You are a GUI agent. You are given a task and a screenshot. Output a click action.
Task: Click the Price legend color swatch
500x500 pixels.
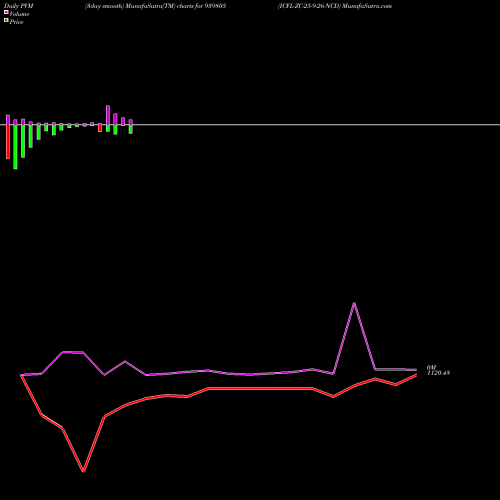6,20
